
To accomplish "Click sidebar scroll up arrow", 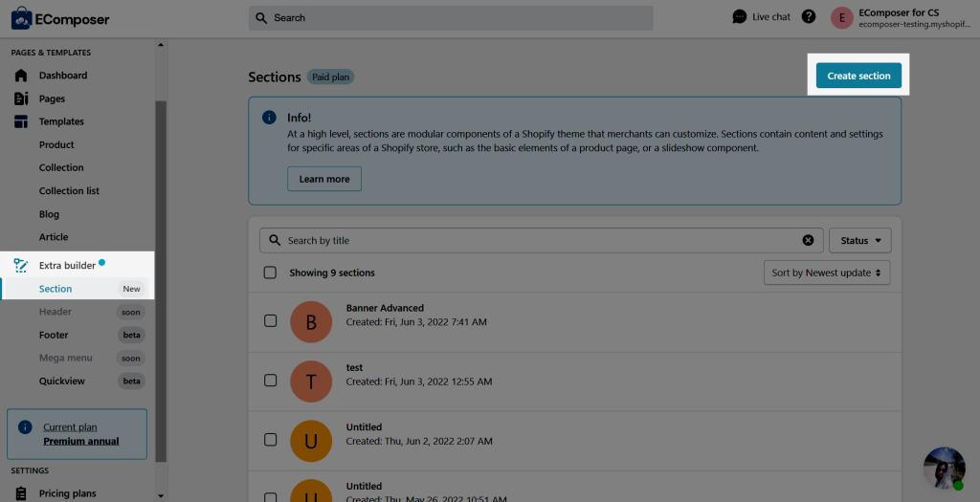I will pyautogui.click(x=161, y=46).
